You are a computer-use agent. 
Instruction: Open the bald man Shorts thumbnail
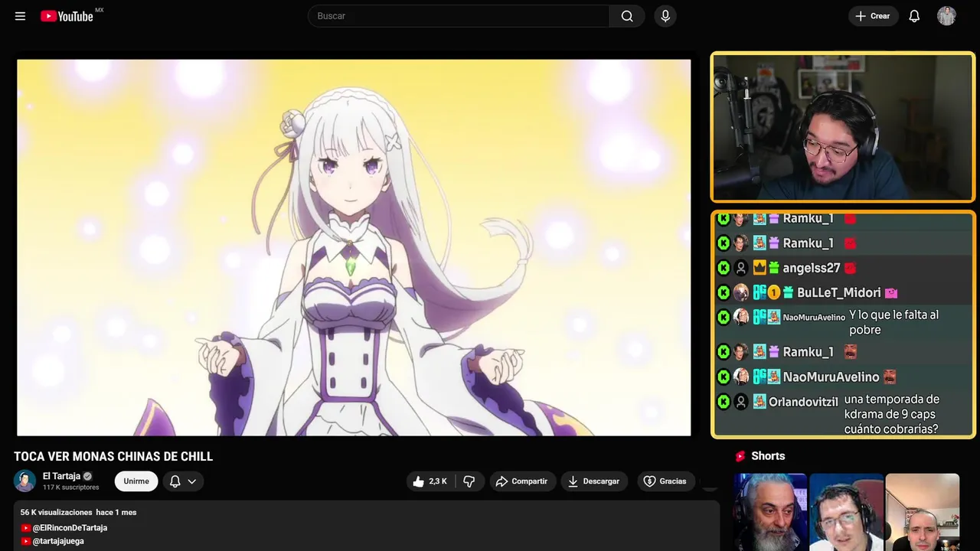coord(922,512)
